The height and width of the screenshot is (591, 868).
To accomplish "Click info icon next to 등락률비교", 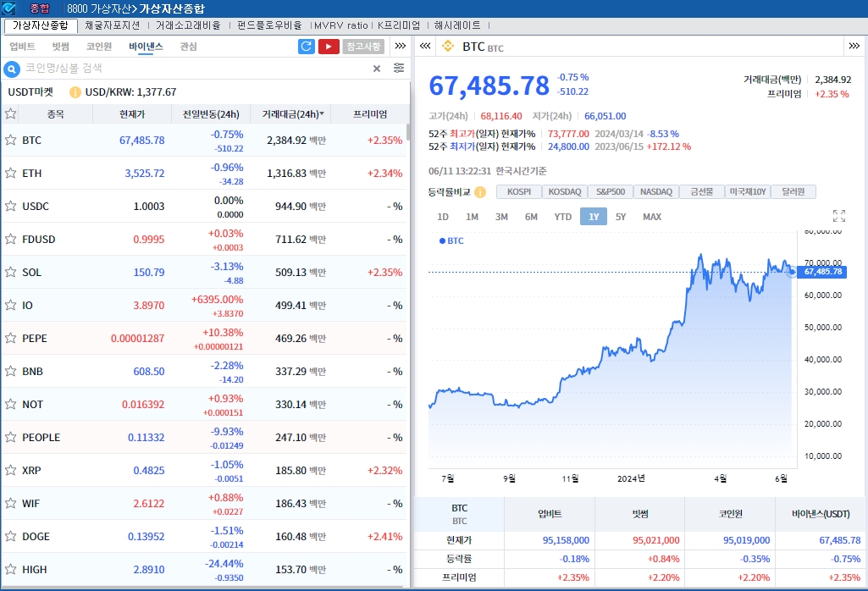I will 480,192.
